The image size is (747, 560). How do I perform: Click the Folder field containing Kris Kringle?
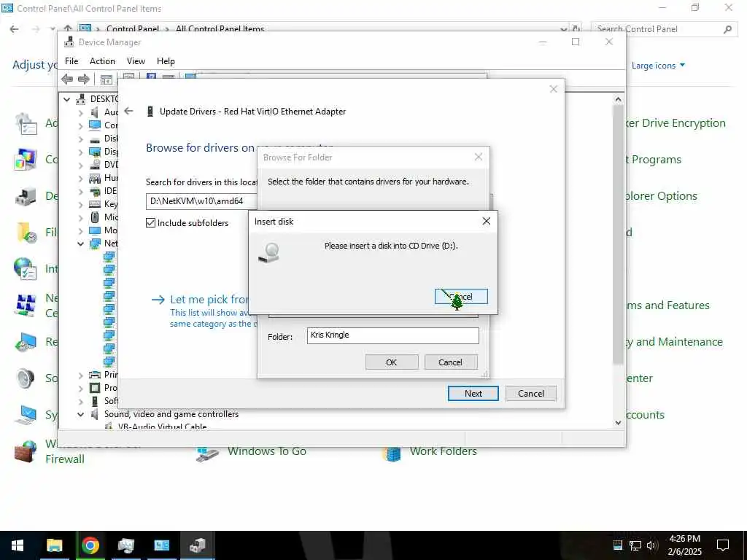[x=392, y=335]
